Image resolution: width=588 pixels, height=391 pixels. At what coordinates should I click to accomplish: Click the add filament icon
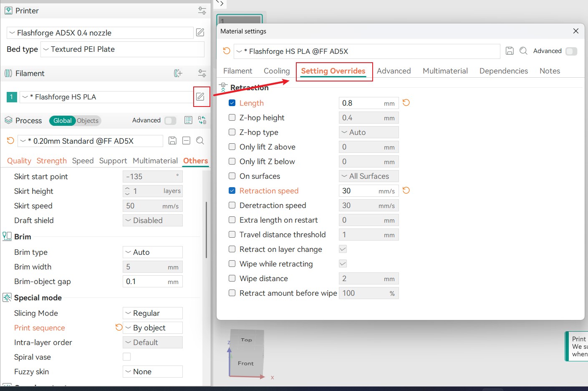point(178,74)
